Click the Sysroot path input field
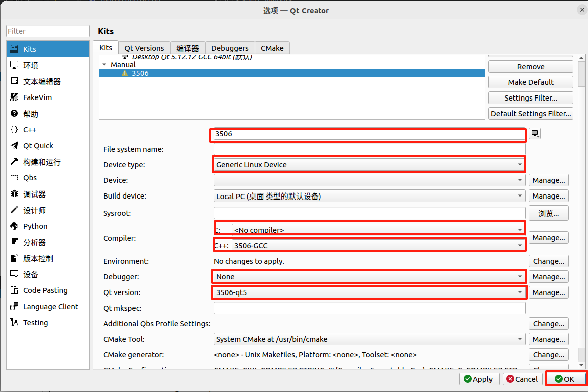 pyautogui.click(x=369, y=213)
